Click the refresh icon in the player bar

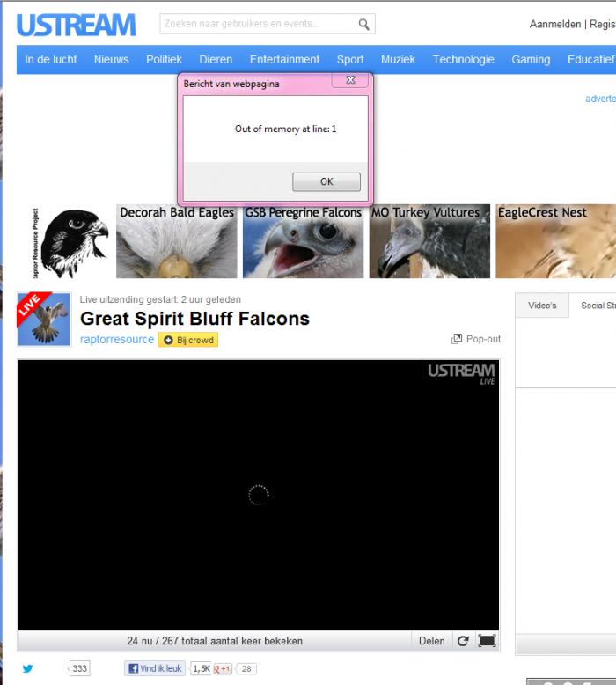point(463,641)
